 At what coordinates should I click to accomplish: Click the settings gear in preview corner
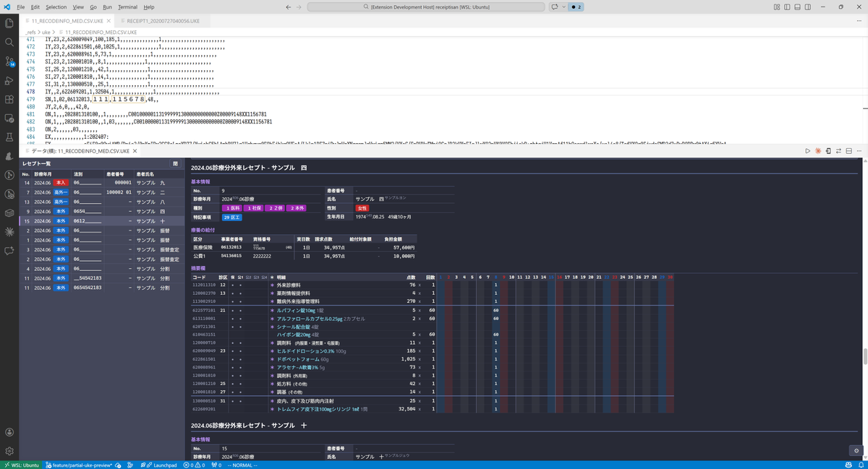[x=856, y=450]
